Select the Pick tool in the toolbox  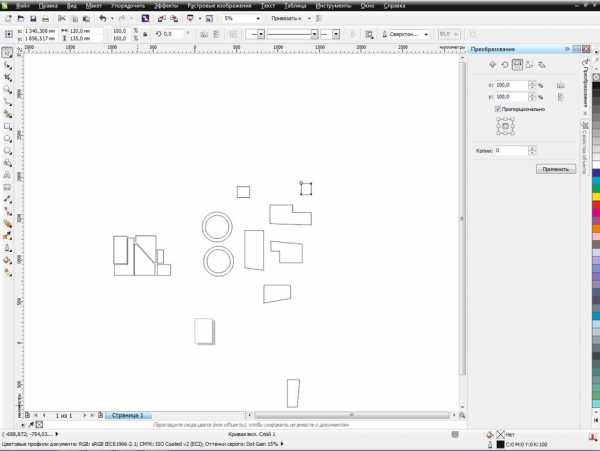[x=8, y=52]
